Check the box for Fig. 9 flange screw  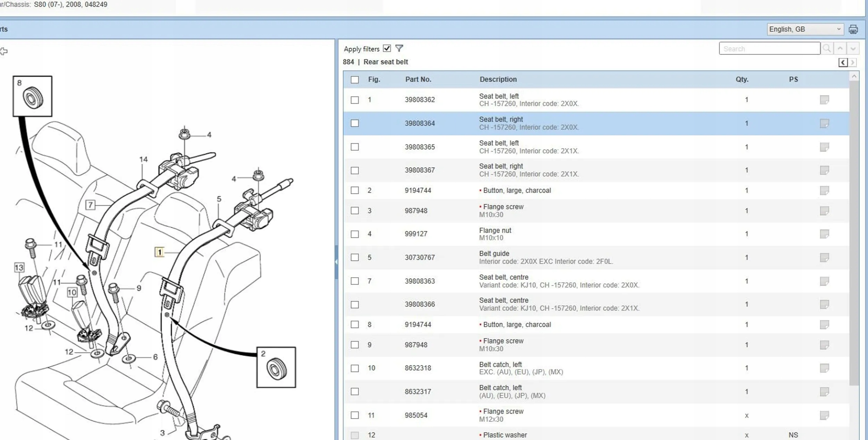point(354,345)
